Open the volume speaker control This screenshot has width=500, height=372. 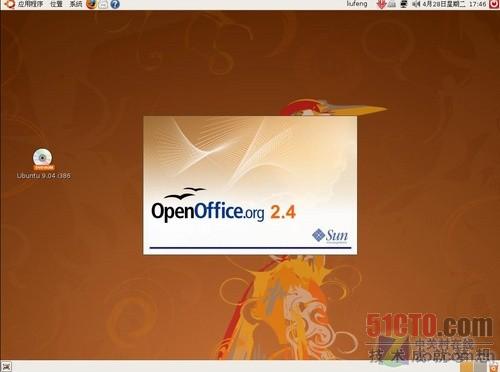[x=416, y=4]
